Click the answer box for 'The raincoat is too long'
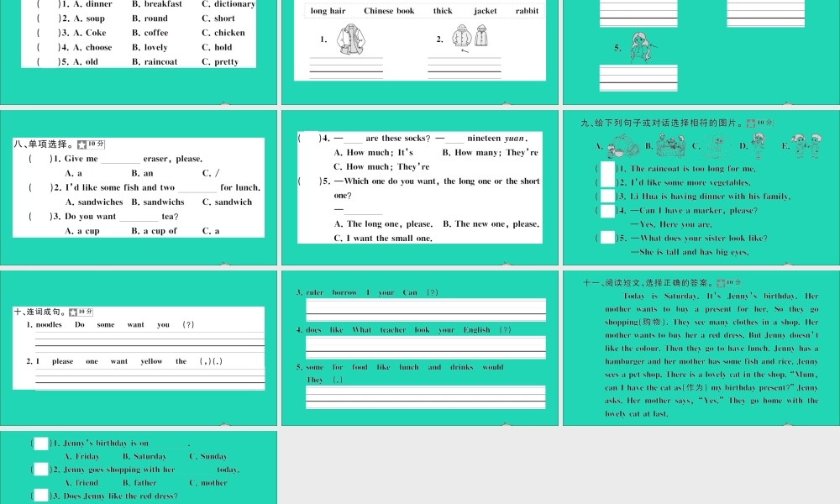840x504 pixels. tap(607, 168)
